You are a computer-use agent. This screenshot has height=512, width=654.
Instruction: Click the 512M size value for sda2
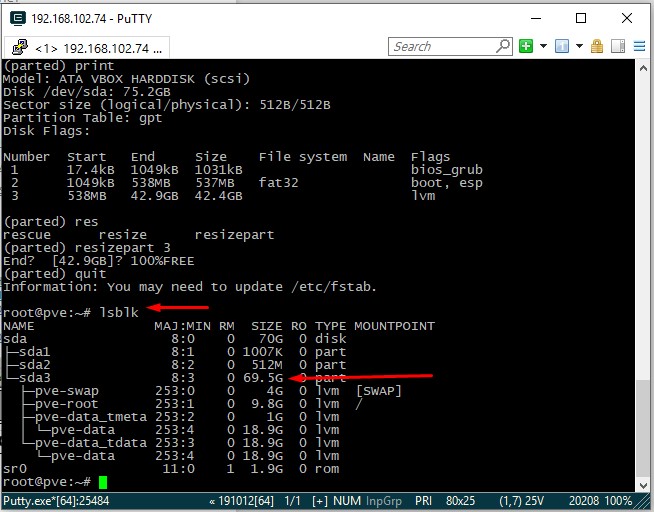point(267,365)
